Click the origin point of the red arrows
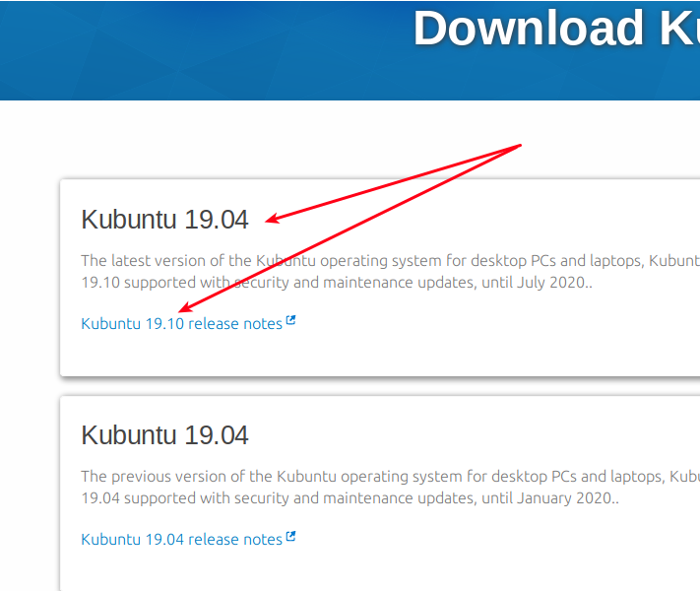 tap(520, 145)
